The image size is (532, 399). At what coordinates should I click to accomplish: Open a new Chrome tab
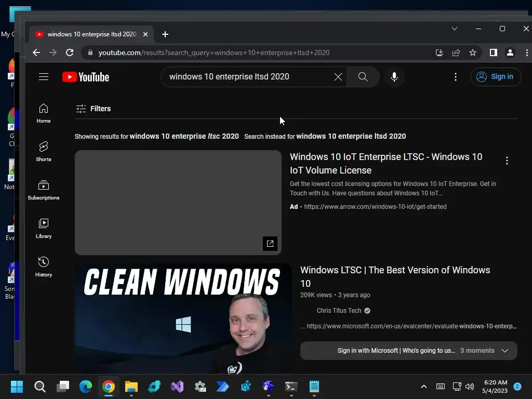click(x=165, y=34)
